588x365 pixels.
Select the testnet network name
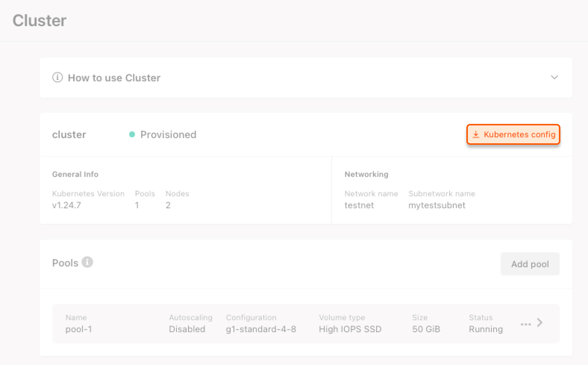359,205
